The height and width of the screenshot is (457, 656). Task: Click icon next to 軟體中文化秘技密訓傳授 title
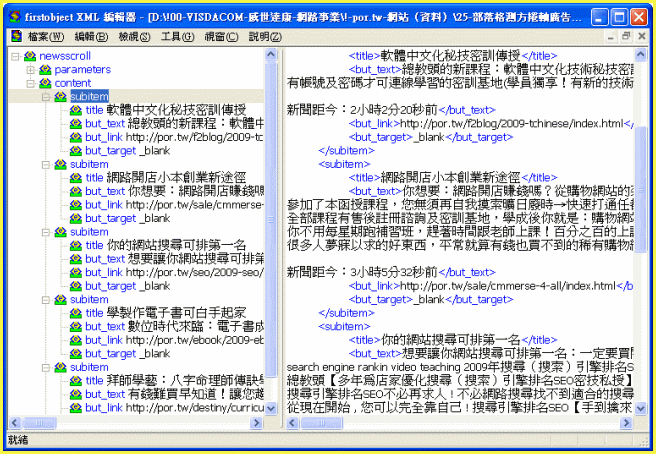tap(76, 109)
